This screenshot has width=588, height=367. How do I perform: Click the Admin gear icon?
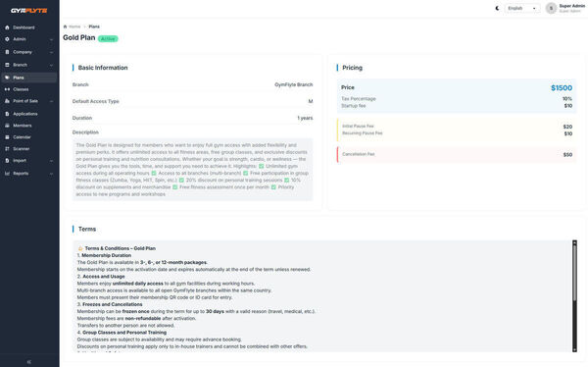[x=7, y=39]
